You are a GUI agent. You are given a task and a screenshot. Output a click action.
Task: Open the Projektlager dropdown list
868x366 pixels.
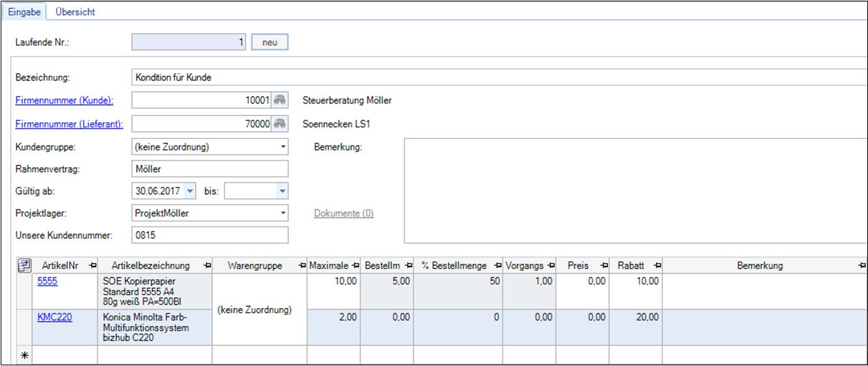283,213
